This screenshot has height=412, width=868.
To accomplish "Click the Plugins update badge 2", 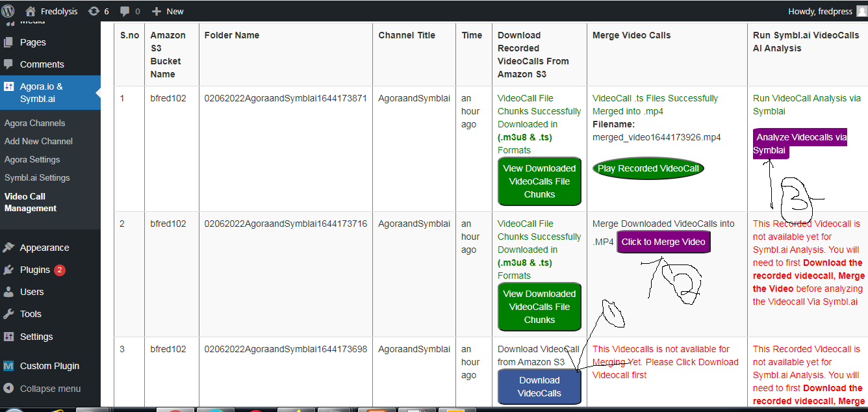I will click(60, 270).
